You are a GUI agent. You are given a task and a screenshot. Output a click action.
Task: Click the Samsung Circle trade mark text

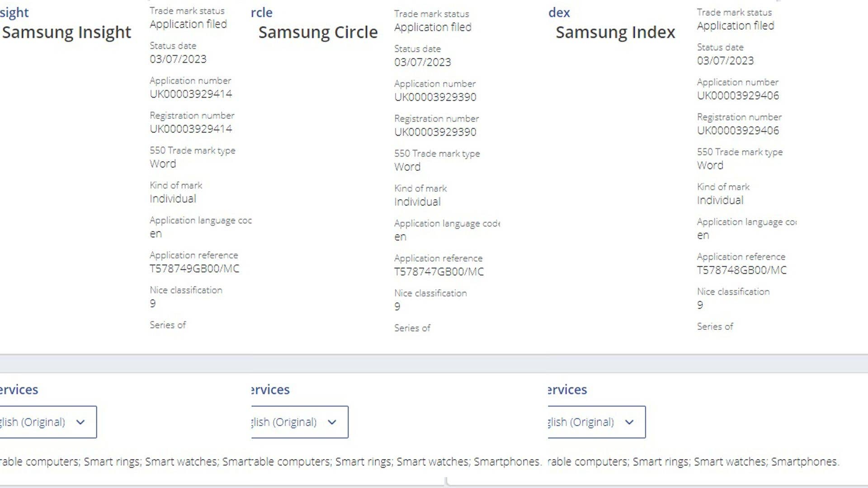[x=318, y=33]
